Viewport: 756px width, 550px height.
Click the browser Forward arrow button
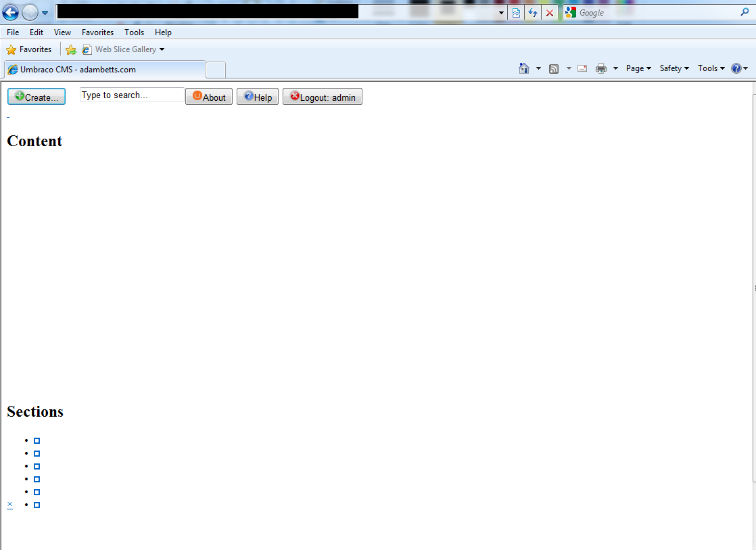coord(30,13)
